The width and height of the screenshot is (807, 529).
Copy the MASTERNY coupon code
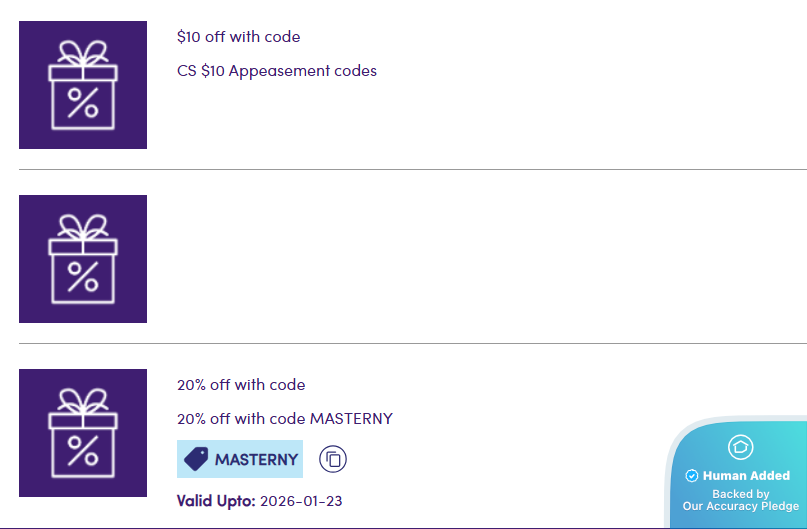(x=333, y=459)
